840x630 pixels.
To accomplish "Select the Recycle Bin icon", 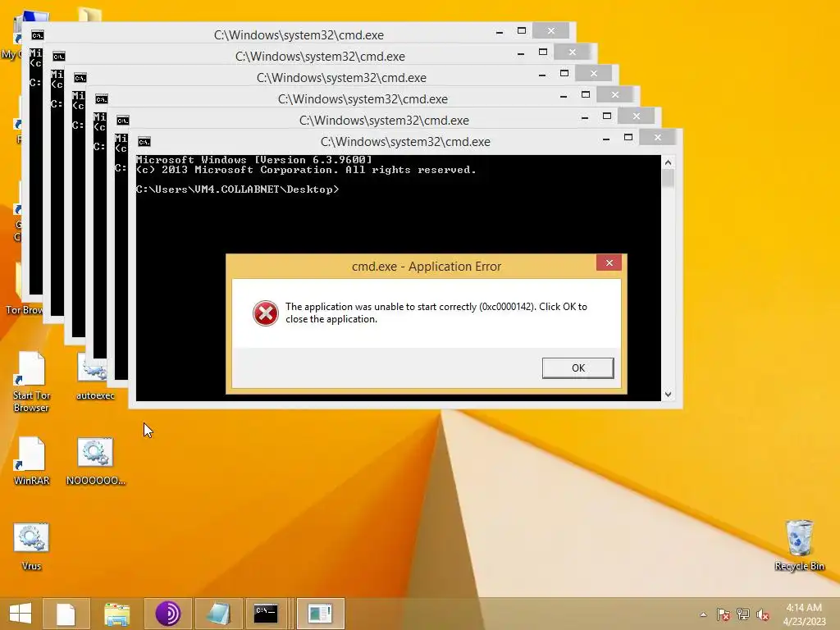I will click(x=799, y=546).
